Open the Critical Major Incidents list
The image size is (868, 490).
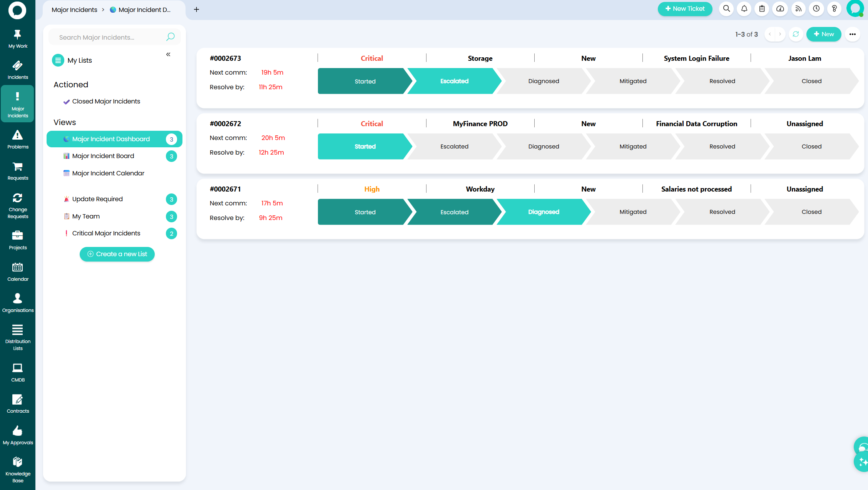click(106, 233)
